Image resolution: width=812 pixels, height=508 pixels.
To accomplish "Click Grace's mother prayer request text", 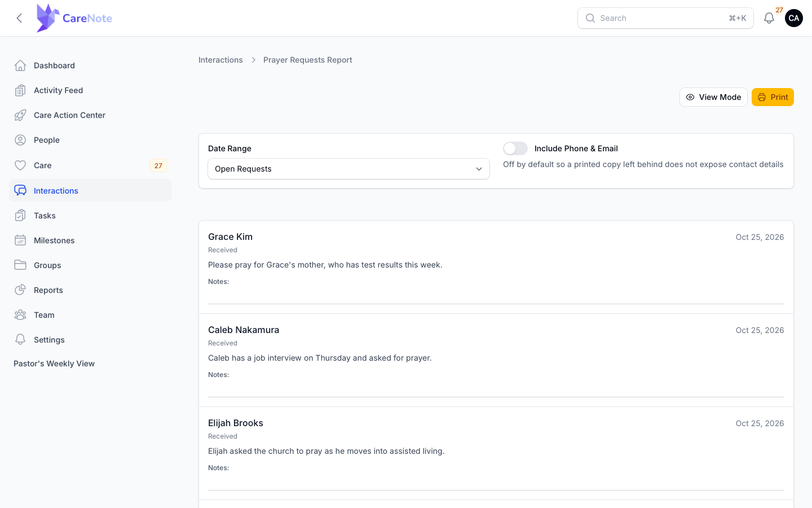I will click(325, 265).
